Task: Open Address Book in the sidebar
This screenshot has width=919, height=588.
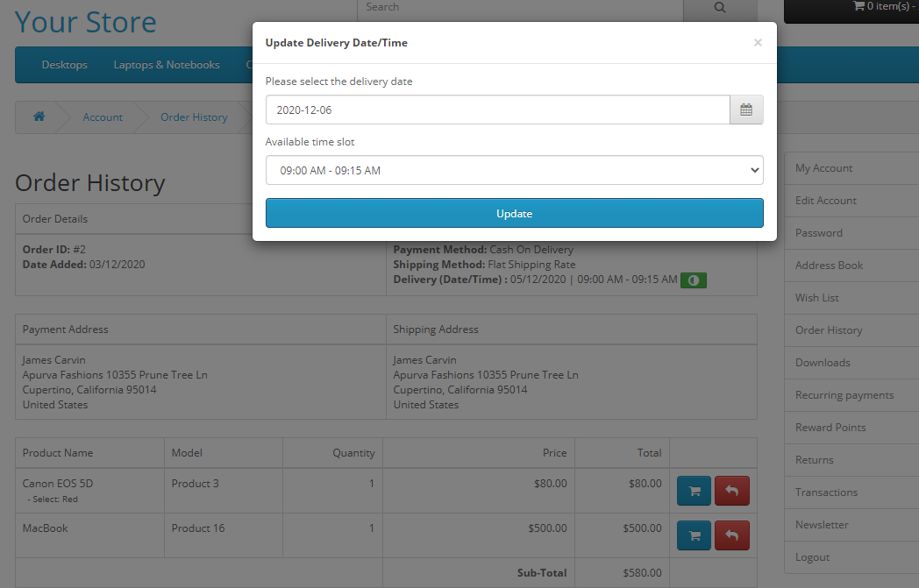Action: click(829, 266)
